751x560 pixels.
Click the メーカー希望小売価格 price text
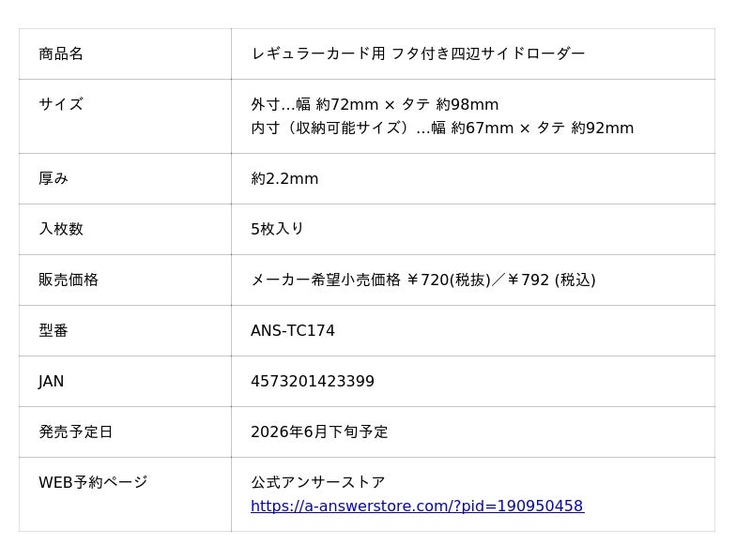pyautogui.click(x=422, y=280)
